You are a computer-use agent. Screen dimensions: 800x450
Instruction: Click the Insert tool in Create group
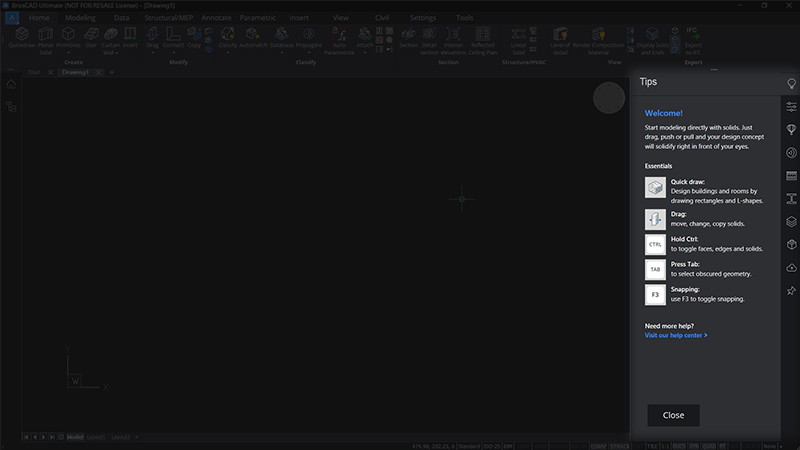tap(130, 38)
